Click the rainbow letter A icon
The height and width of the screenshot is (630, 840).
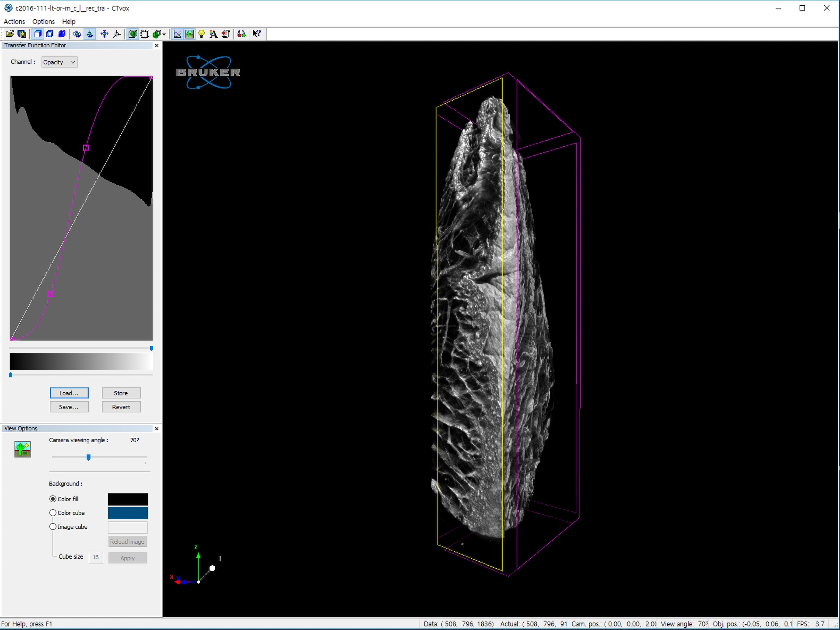[x=213, y=34]
